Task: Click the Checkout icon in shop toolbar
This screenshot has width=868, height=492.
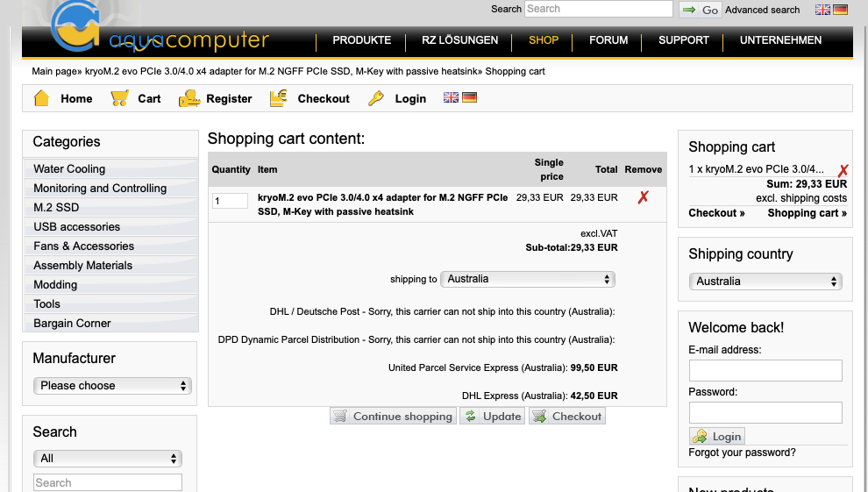Action: click(278, 98)
